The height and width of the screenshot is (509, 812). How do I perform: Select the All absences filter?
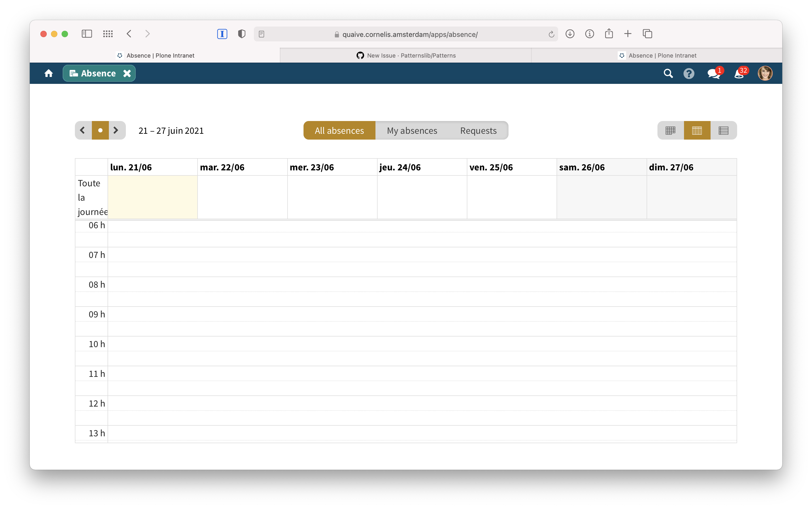pyautogui.click(x=339, y=130)
